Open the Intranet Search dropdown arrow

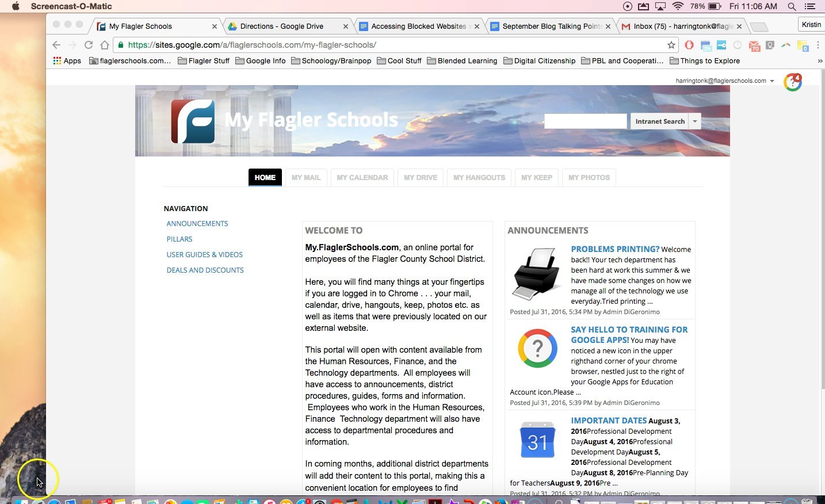tap(695, 121)
